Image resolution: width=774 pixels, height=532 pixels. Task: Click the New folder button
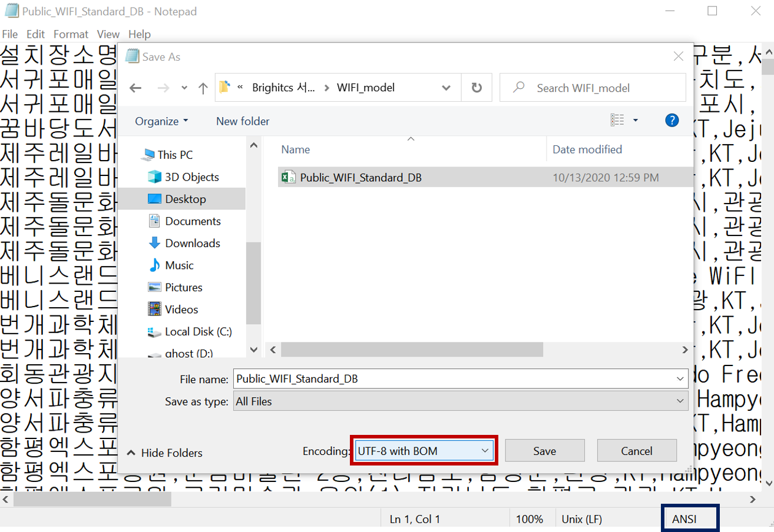tap(243, 121)
